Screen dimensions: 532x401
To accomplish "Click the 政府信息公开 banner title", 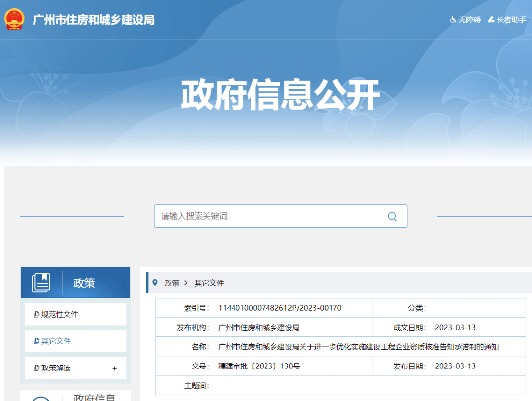I will (x=280, y=95).
